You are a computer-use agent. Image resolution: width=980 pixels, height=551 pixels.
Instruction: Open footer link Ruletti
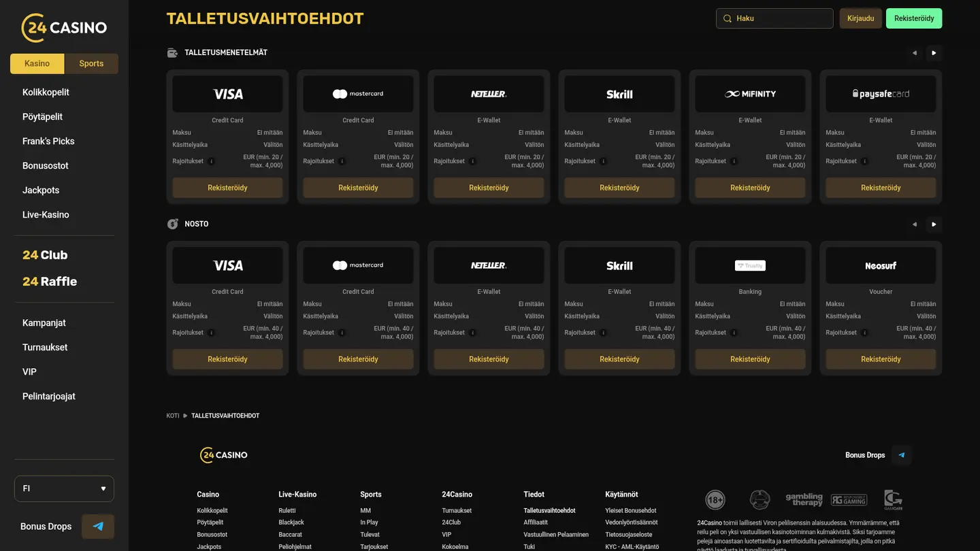click(287, 511)
